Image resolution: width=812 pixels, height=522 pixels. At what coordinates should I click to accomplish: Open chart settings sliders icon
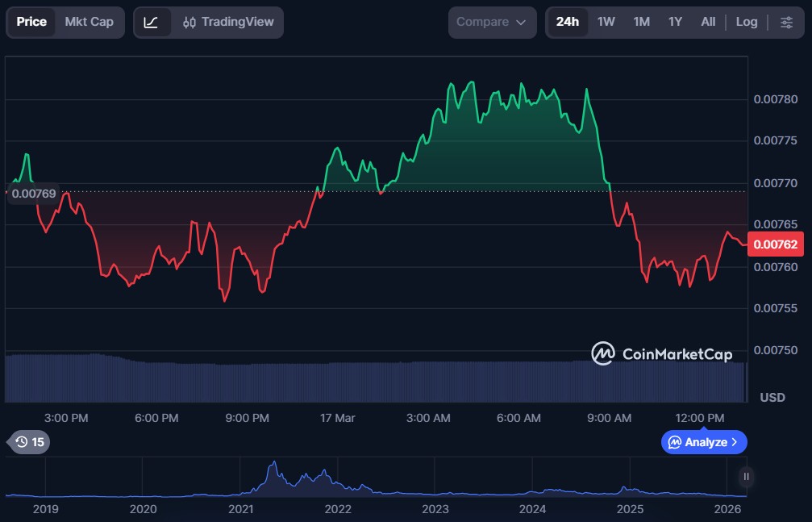[x=786, y=22]
